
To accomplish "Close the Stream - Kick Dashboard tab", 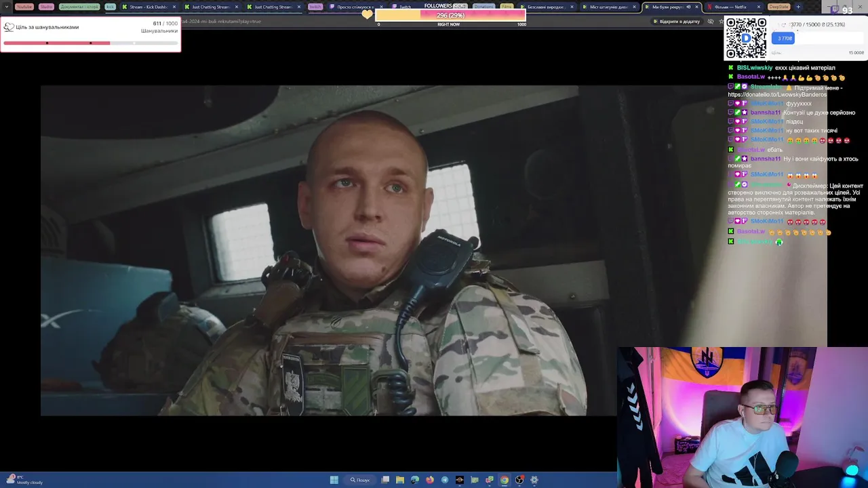I will pyautogui.click(x=174, y=7).
